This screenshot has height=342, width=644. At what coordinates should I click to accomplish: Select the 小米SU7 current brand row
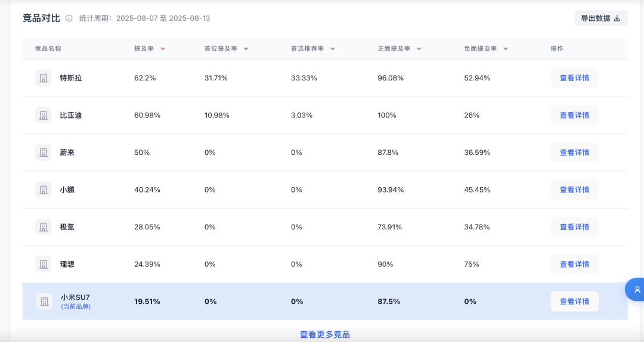pyautogui.click(x=325, y=301)
